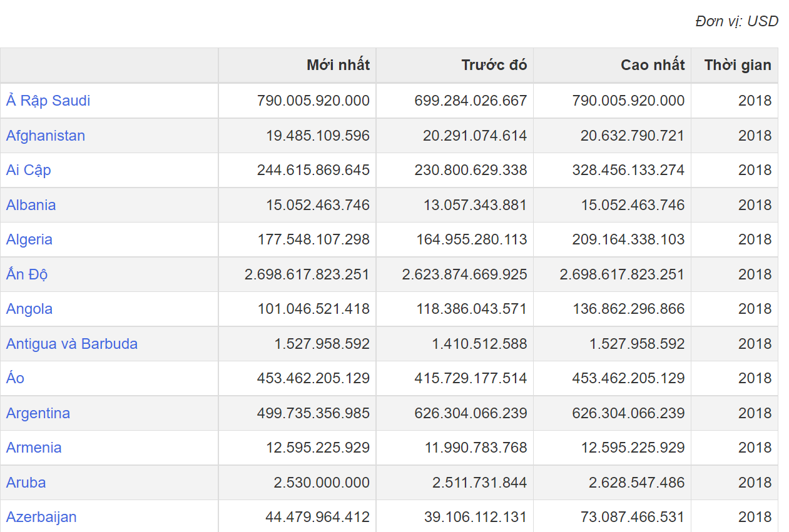789x532 pixels.
Task: Click Azerbaijan's highest value 73.087.466.531
Action: click(x=633, y=517)
